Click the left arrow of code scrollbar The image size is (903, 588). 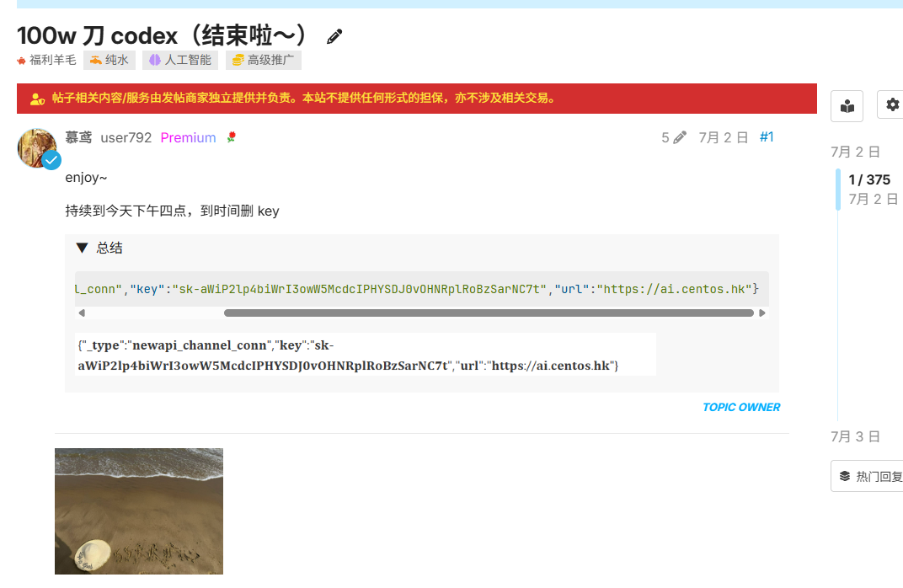pyautogui.click(x=82, y=313)
